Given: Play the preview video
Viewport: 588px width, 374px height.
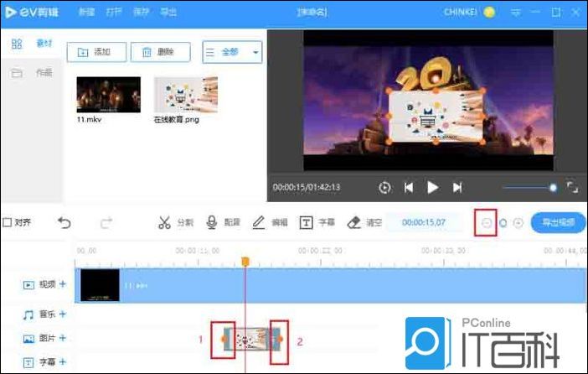Looking at the screenshot, I should coord(432,187).
